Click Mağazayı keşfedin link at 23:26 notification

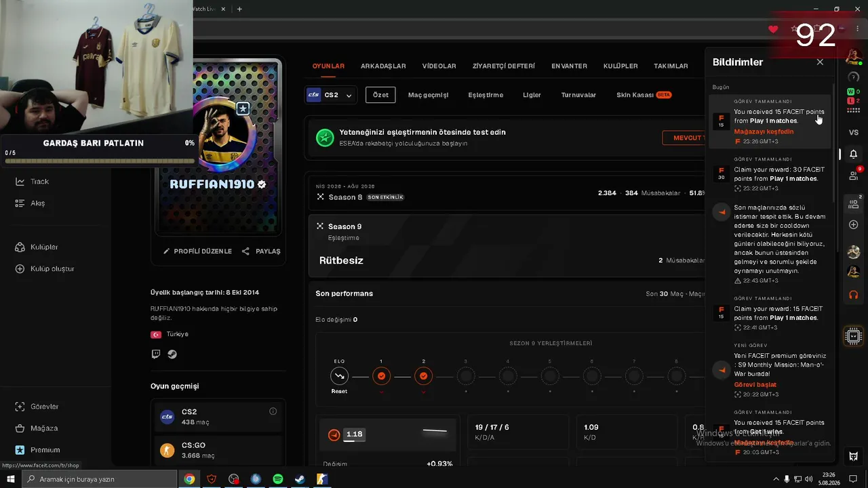(x=764, y=131)
